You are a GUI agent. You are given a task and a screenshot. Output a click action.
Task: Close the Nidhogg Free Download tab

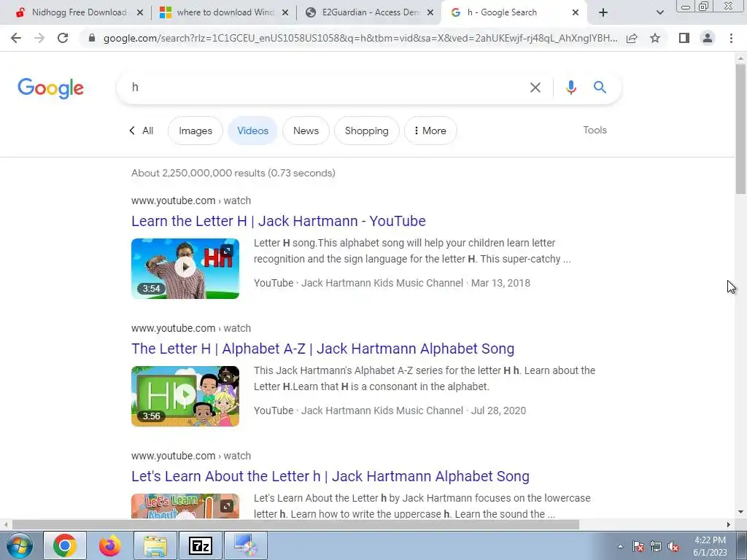pyautogui.click(x=140, y=12)
